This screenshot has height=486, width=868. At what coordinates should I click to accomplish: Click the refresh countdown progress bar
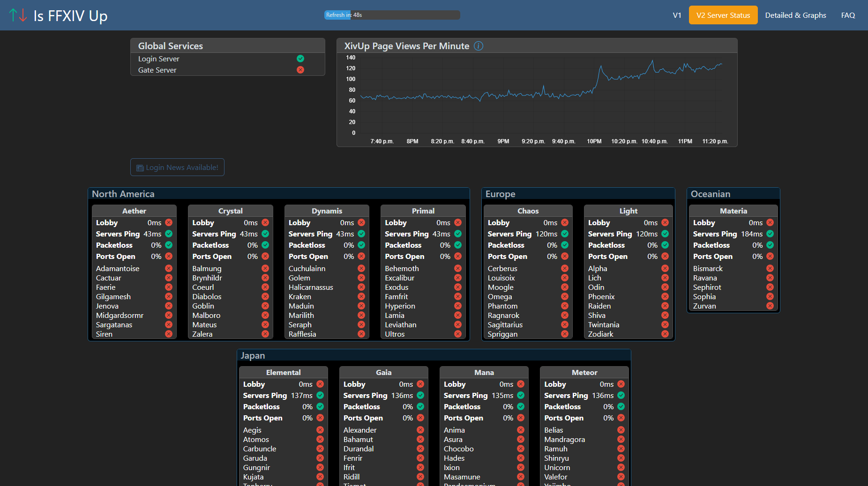(x=392, y=15)
